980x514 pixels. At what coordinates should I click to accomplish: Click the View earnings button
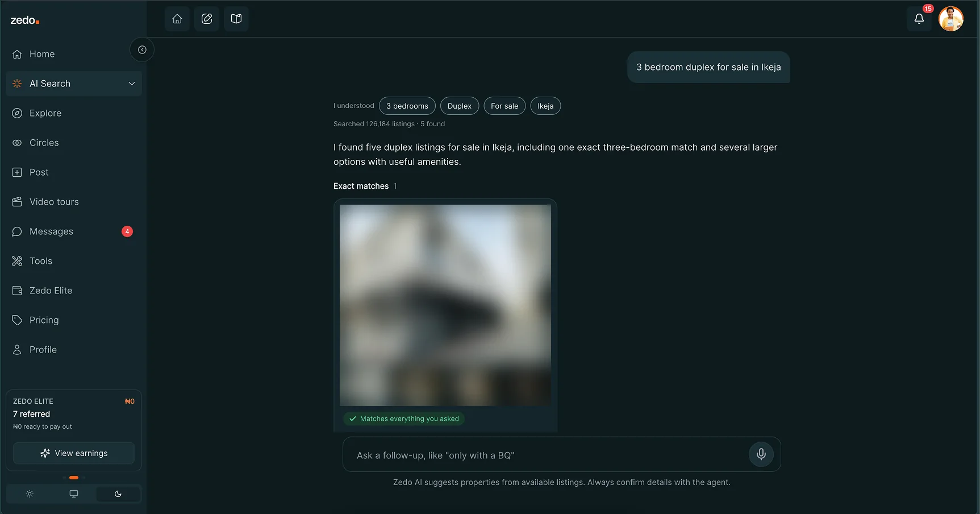coord(74,453)
